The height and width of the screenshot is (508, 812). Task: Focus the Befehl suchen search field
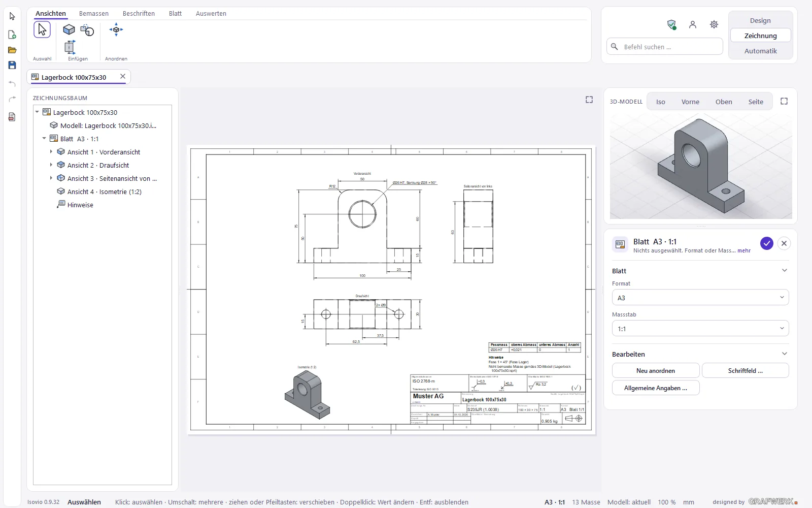(665, 47)
